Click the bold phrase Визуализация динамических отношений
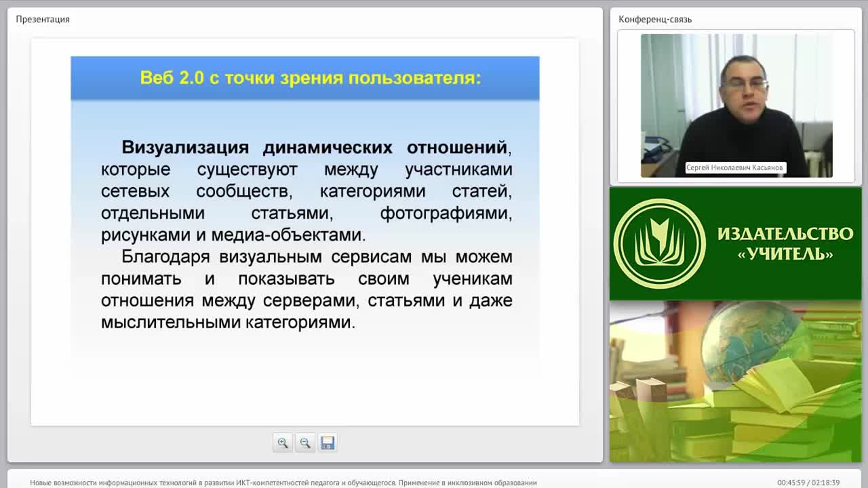The image size is (868, 488). pos(314,147)
